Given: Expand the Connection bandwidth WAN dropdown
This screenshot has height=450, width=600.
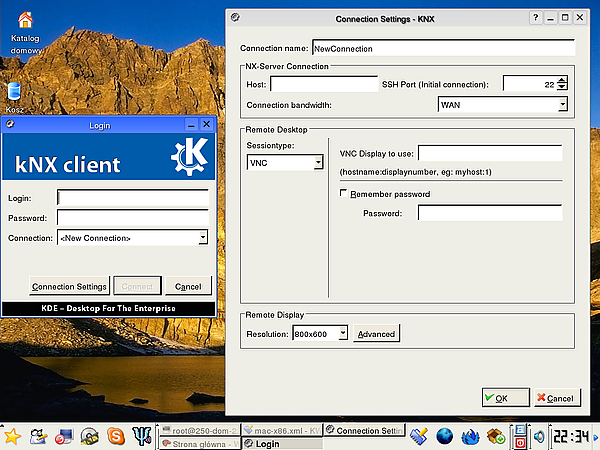Looking at the screenshot, I should point(562,104).
